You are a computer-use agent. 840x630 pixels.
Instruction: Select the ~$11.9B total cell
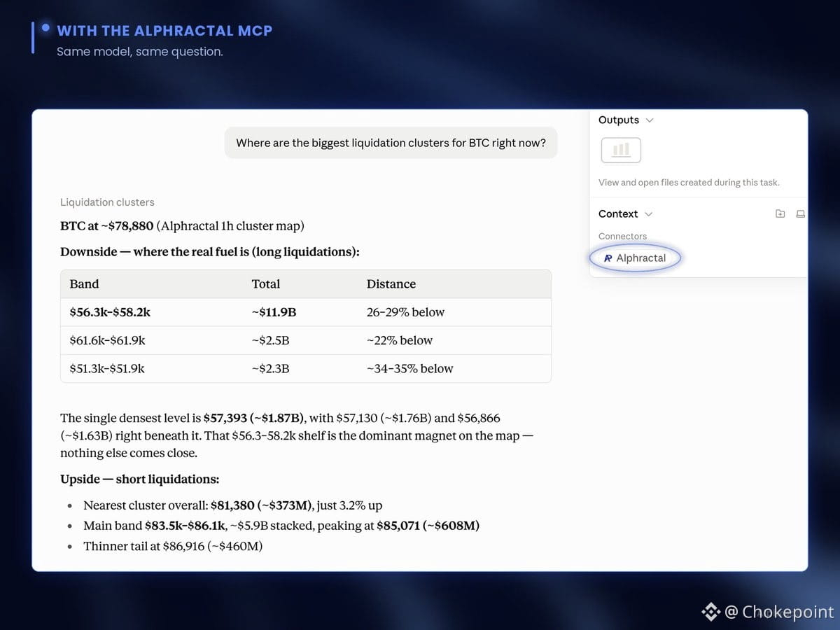[274, 312]
